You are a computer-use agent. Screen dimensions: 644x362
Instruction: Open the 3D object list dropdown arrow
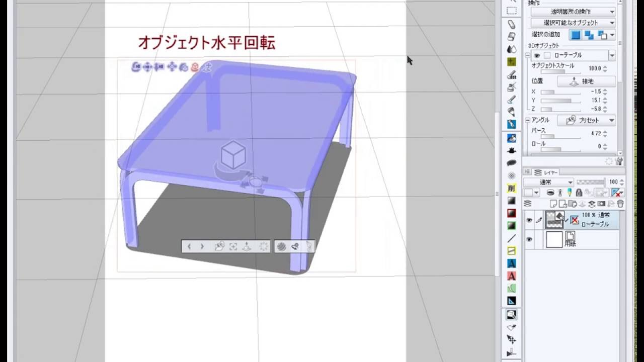tap(612, 56)
